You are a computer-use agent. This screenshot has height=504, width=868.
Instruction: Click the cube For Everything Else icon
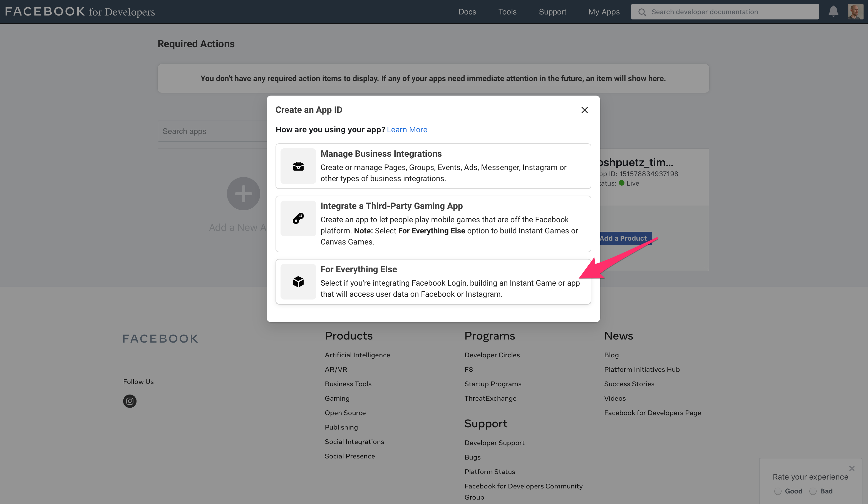click(x=298, y=282)
